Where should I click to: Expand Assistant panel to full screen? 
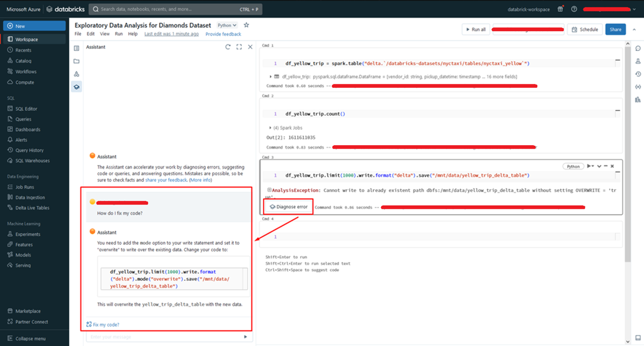(x=239, y=47)
